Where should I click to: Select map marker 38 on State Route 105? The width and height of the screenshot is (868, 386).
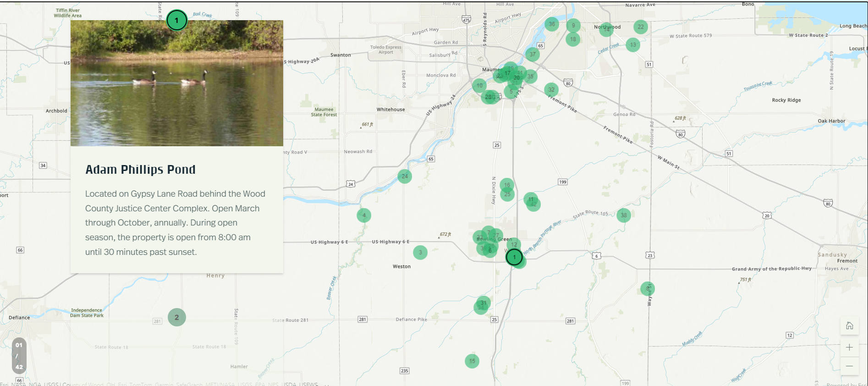coord(624,215)
